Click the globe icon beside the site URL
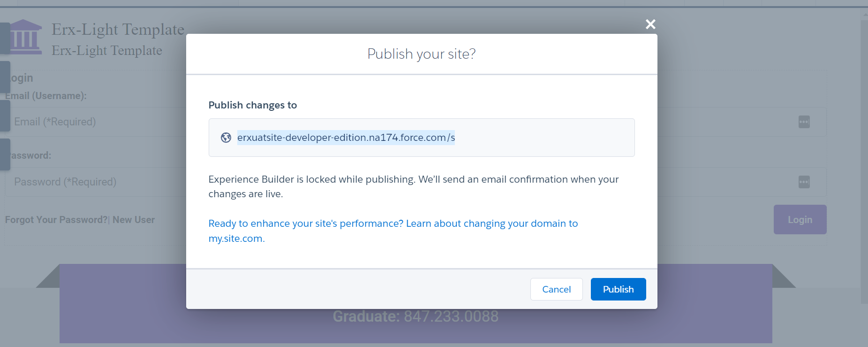The height and width of the screenshot is (347, 868). [x=226, y=138]
